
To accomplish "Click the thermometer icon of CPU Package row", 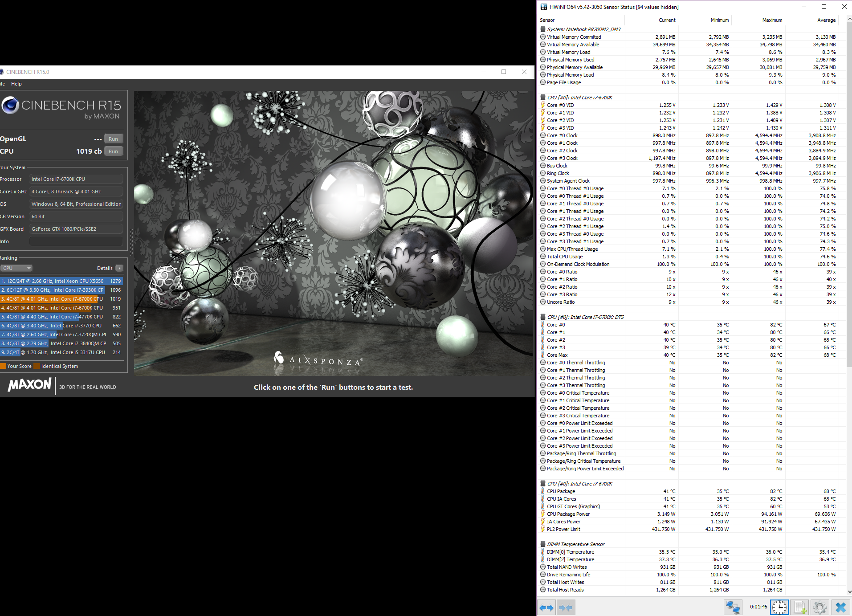I will [543, 491].
